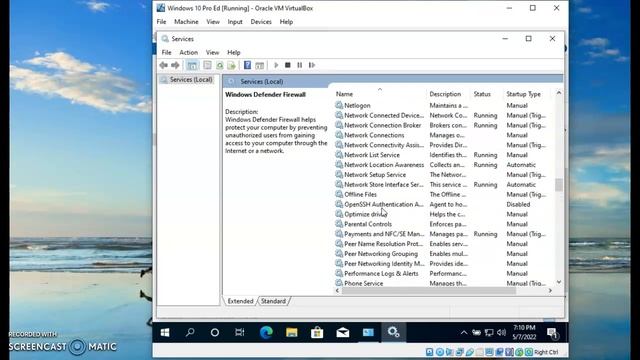Image resolution: width=640 pixels, height=360 pixels.
Task: Switch to the Extended tab
Action: pos(240,301)
